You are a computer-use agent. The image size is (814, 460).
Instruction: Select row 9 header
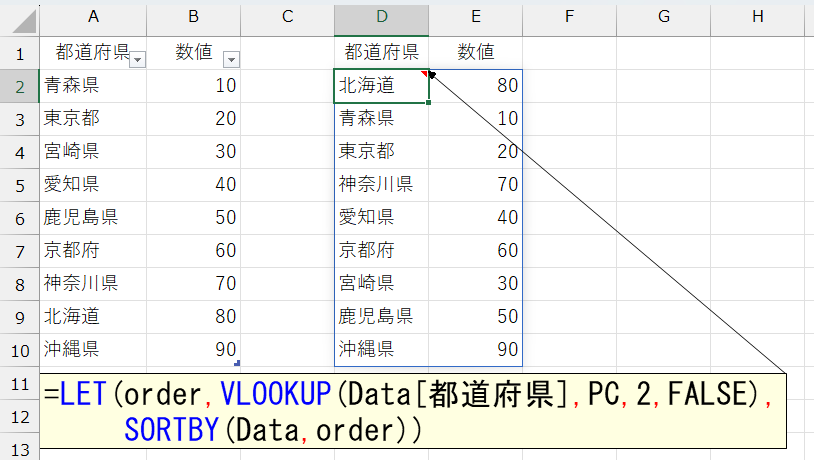[x=20, y=317]
